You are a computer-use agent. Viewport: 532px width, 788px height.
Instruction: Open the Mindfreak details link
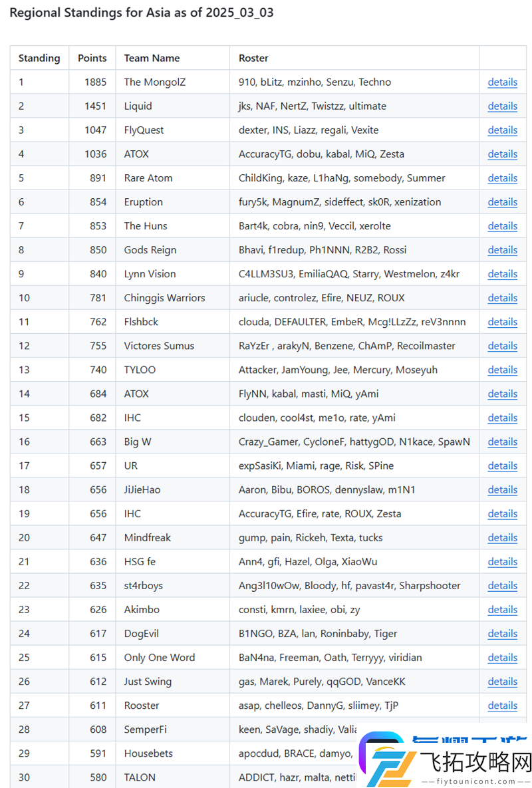pyautogui.click(x=502, y=538)
